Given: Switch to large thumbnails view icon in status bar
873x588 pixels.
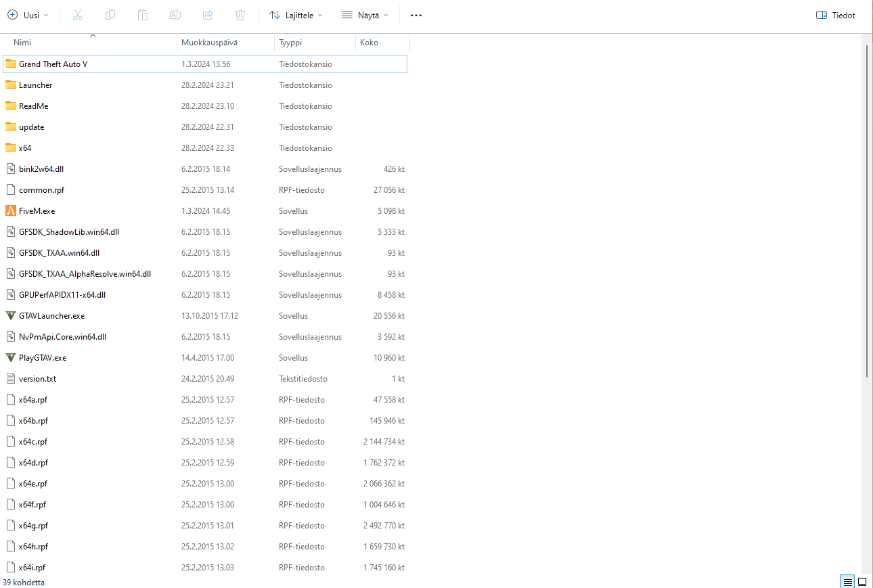Looking at the screenshot, I should click(862, 581).
